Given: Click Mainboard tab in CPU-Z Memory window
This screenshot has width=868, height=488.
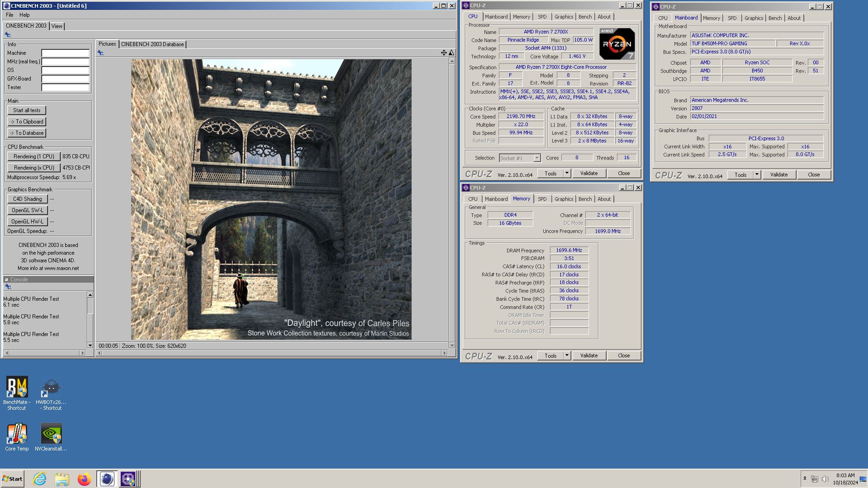Looking at the screenshot, I should tap(496, 199).
